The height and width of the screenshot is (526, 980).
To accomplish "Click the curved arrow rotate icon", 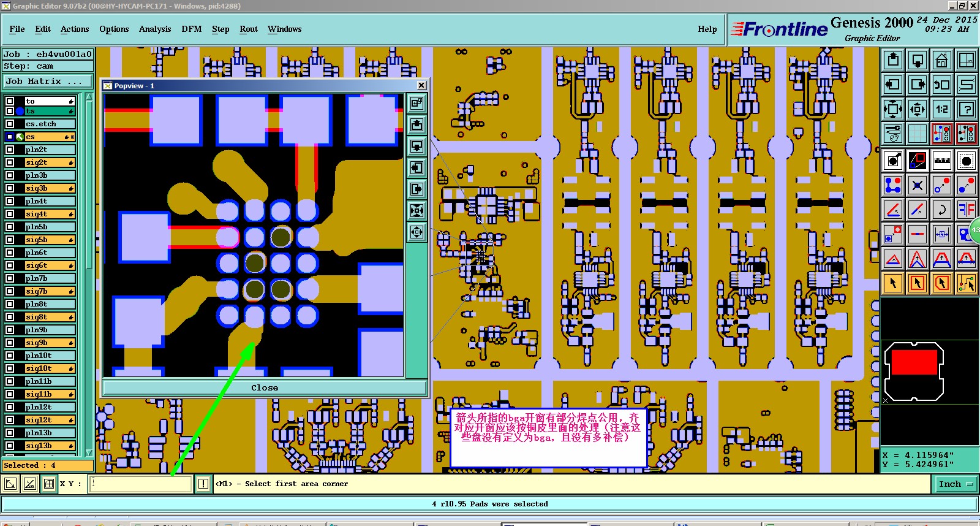I will tap(942, 210).
